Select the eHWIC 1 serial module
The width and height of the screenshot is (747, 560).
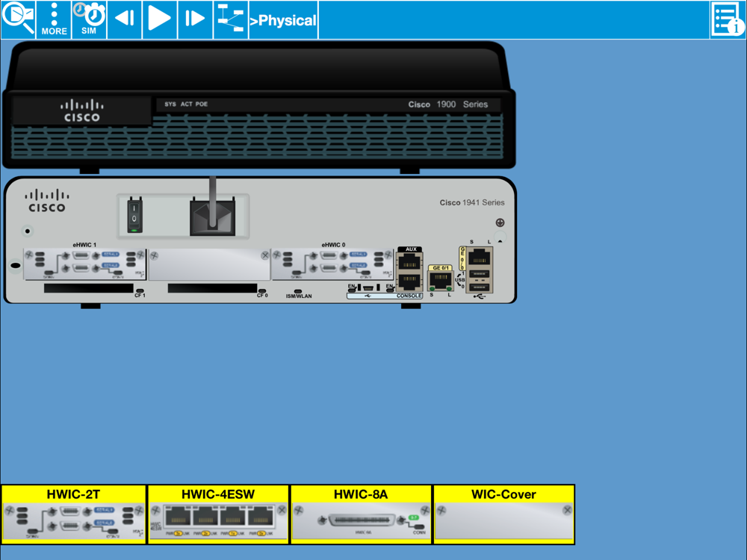[x=85, y=264]
